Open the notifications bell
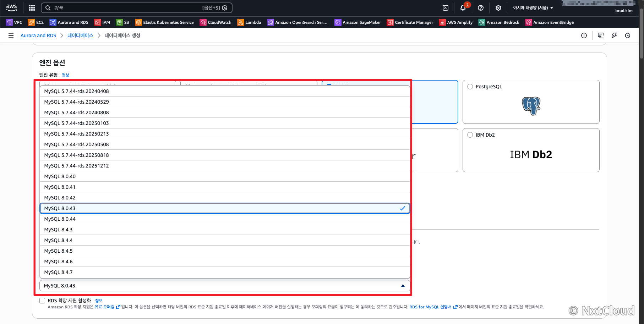The image size is (644, 324). point(463,8)
